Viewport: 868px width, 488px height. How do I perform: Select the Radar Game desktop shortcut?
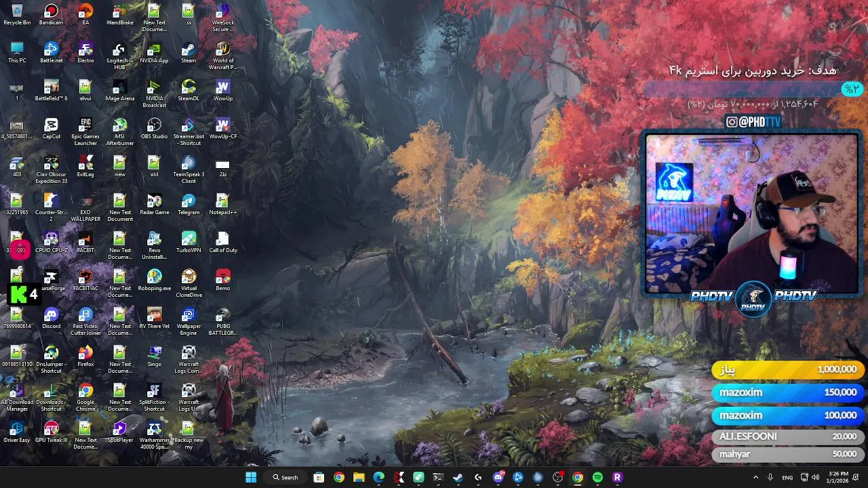click(154, 205)
